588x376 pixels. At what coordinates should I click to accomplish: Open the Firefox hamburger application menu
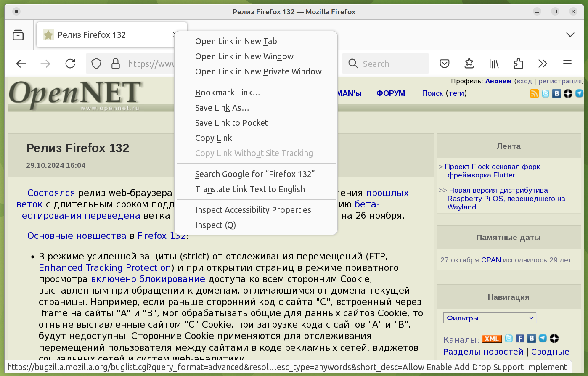[567, 64]
